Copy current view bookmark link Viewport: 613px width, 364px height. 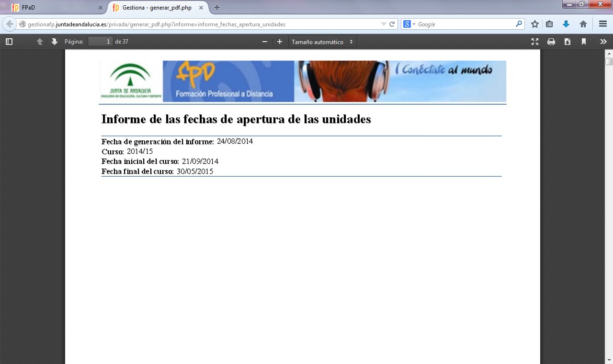[584, 42]
